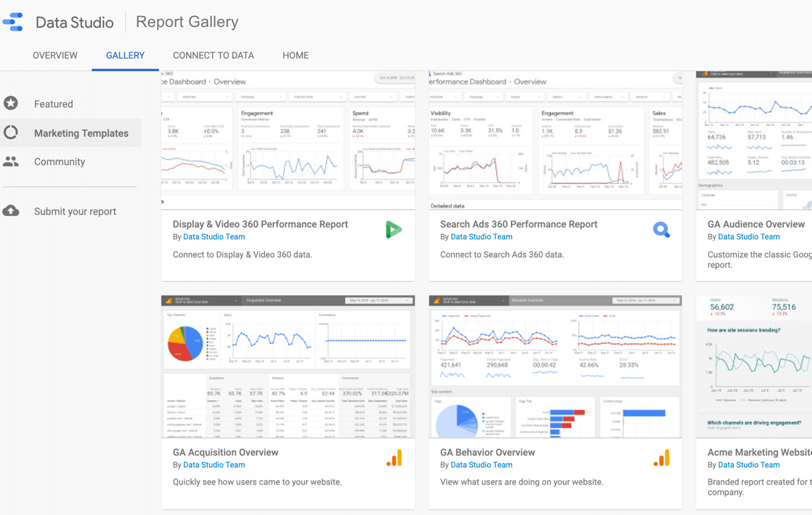The height and width of the screenshot is (515, 812).
Task: Click the GA Audience Overview title
Action: [756, 224]
